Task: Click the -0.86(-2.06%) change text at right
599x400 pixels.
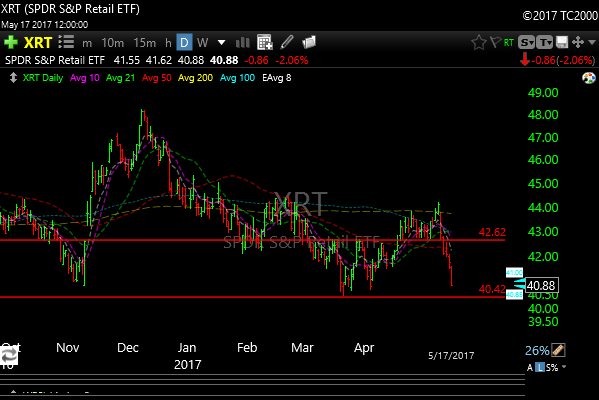Action: [x=563, y=60]
